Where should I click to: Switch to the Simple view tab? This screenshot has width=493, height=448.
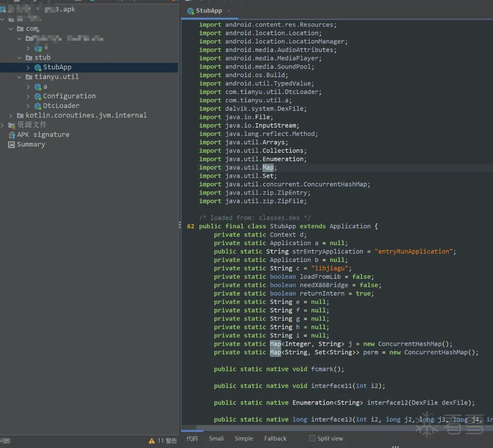[x=244, y=439]
